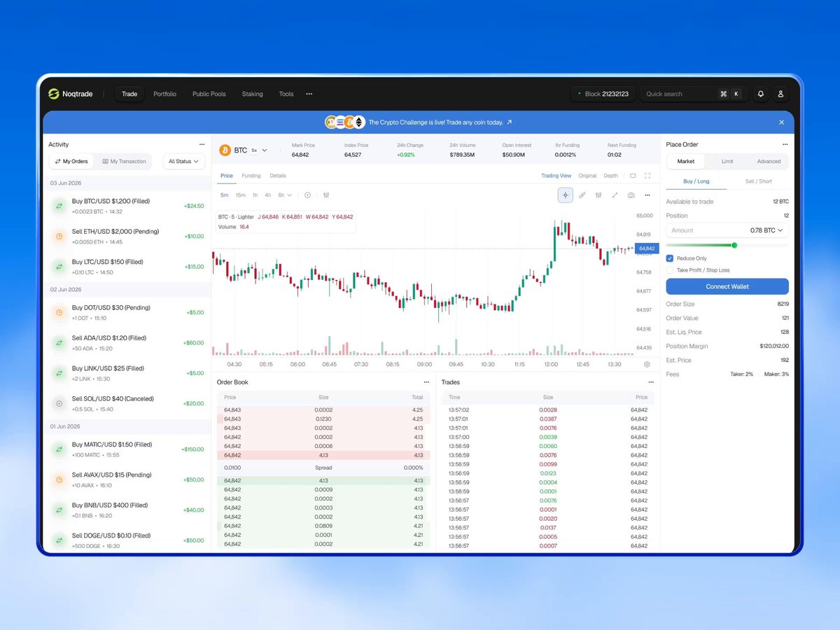Open Order Book more options menu
This screenshot has width=840, height=630.
click(426, 382)
